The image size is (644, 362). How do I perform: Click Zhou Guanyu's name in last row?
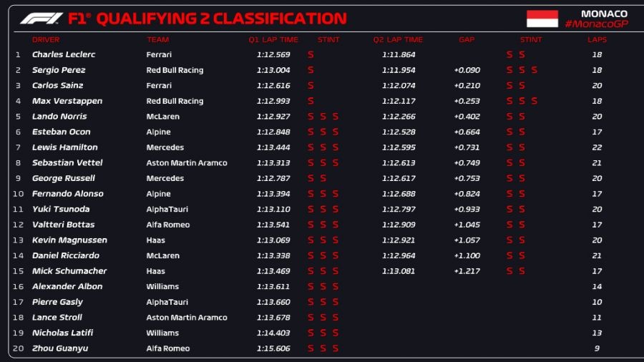61,348
